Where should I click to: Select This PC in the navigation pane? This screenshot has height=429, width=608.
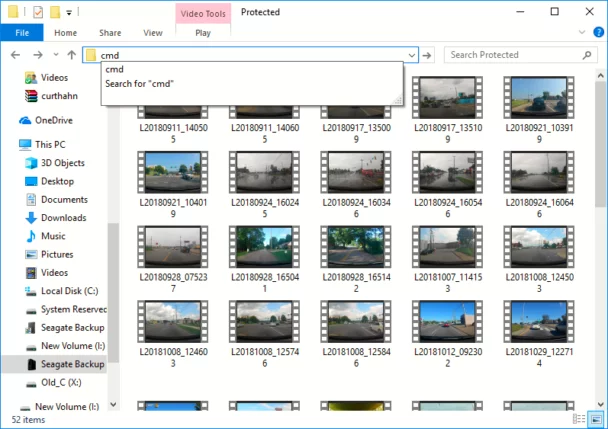[50, 145]
